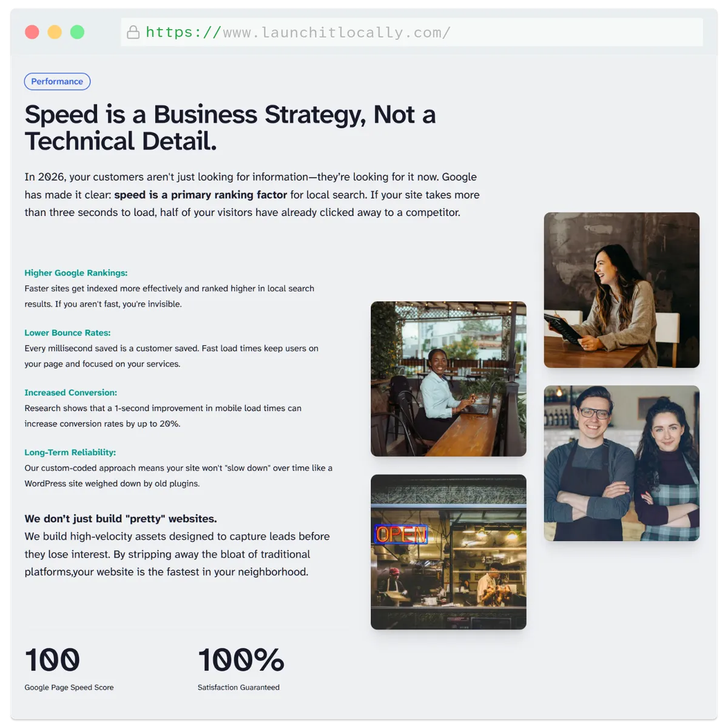728x728 pixels.
Task: Click the Google Page Speed Score label
Action: pyautogui.click(x=69, y=687)
